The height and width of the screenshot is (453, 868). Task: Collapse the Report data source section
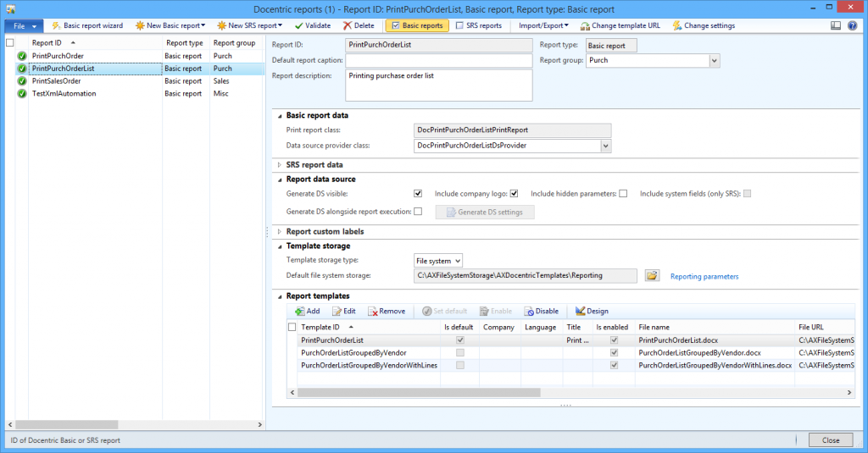[280, 180]
